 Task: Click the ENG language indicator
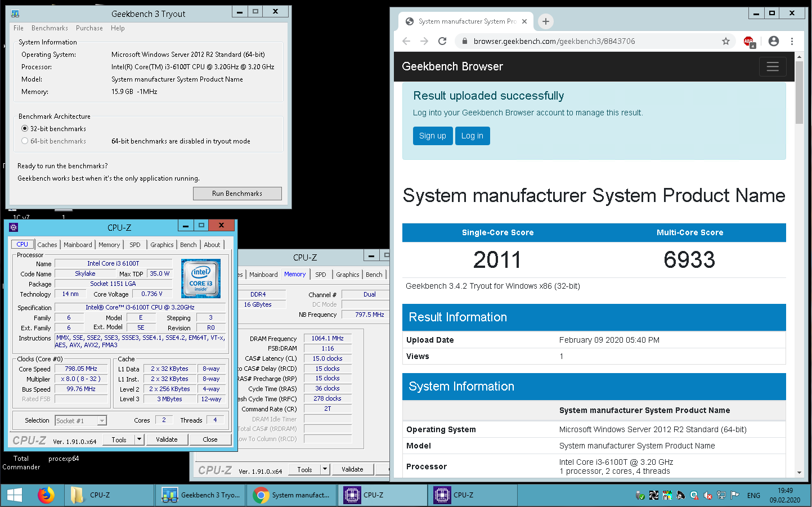coord(753,496)
